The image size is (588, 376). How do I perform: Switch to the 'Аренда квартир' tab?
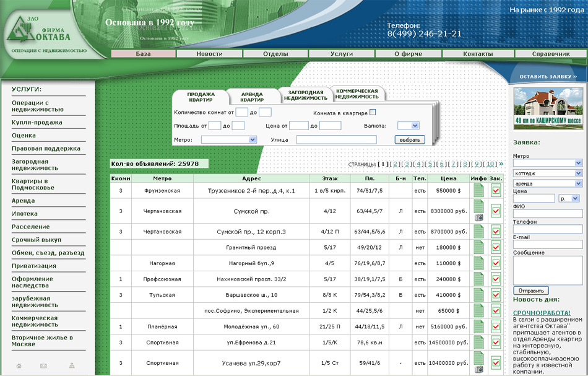tap(252, 97)
